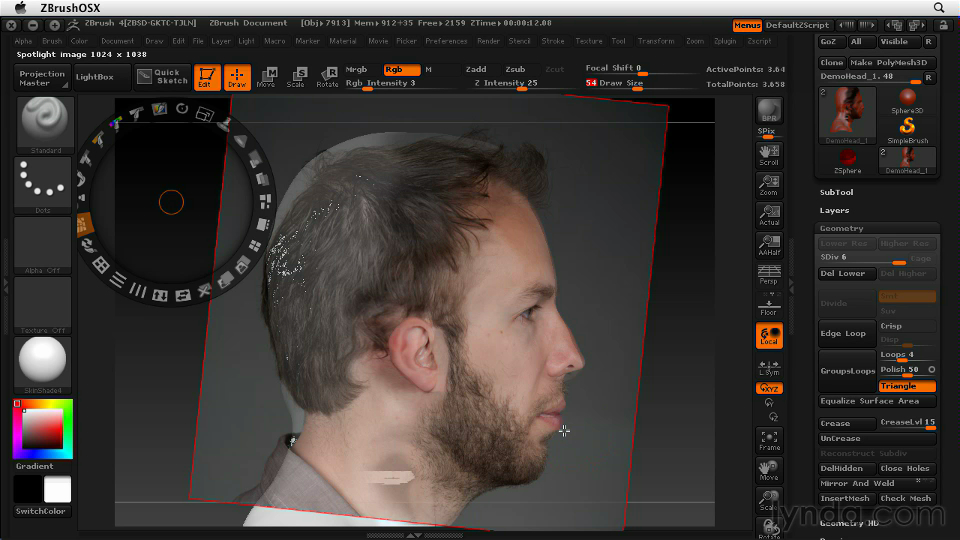
Task: Toggle XYZ rotation mode
Action: tap(769, 388)
